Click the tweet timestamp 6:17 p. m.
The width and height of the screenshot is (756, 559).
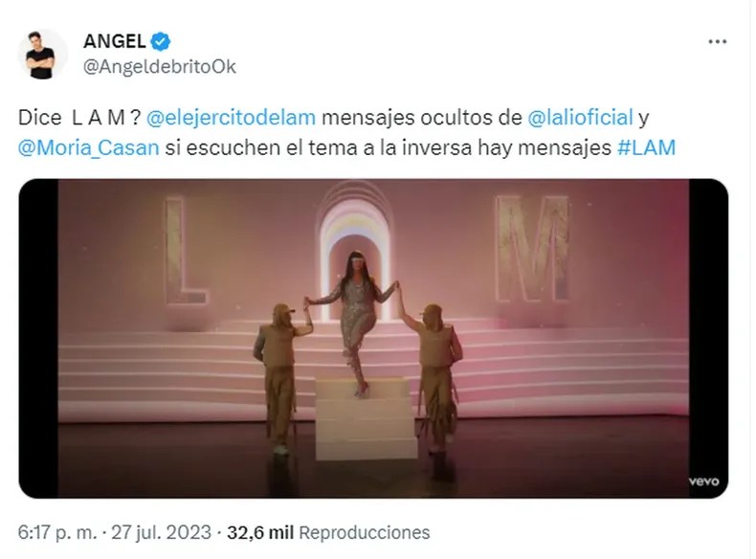click(56, 532)
